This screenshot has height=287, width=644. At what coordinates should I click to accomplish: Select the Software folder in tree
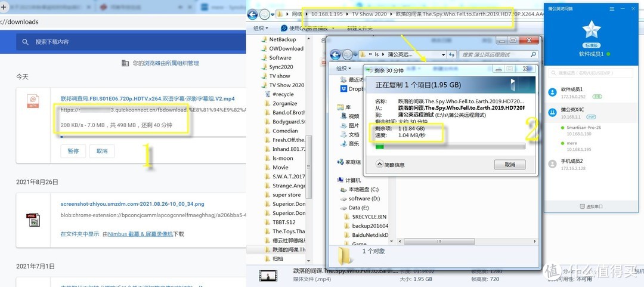click(x=280, y=57)
